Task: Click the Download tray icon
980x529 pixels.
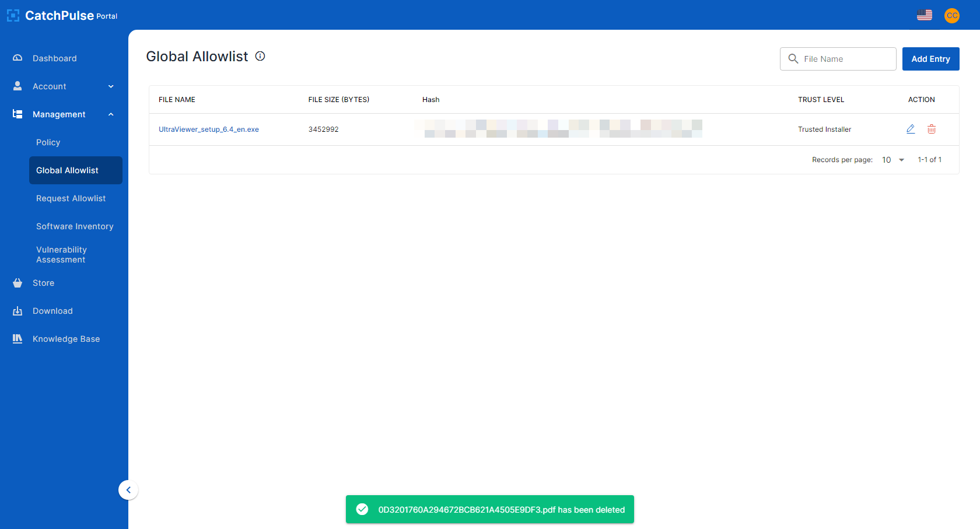Action: tap(17, 311)
